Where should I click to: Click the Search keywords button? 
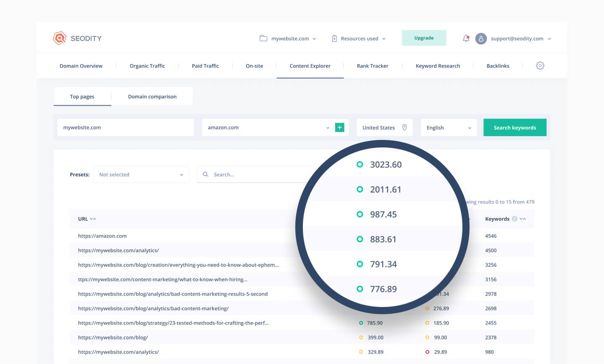[515, 128]
